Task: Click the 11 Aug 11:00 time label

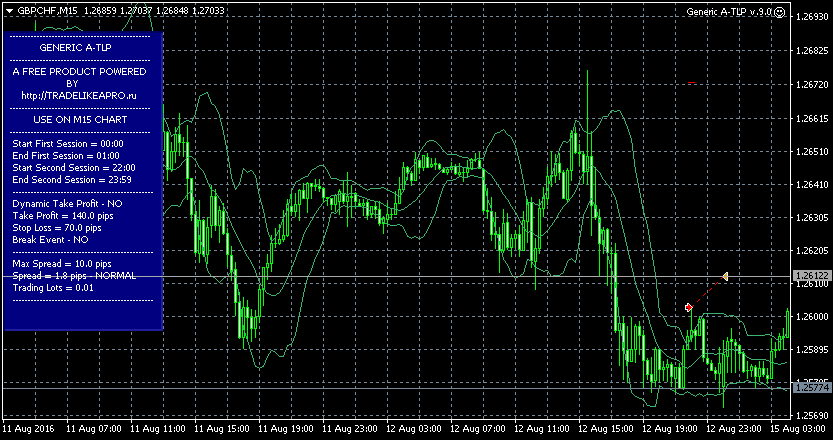Action: tap(158, 428)
